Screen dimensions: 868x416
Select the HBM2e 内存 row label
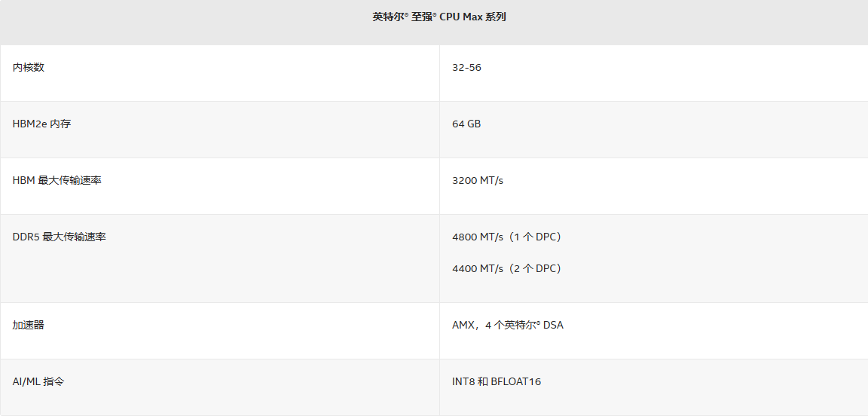pyautogui.click(x=41, y=124)
